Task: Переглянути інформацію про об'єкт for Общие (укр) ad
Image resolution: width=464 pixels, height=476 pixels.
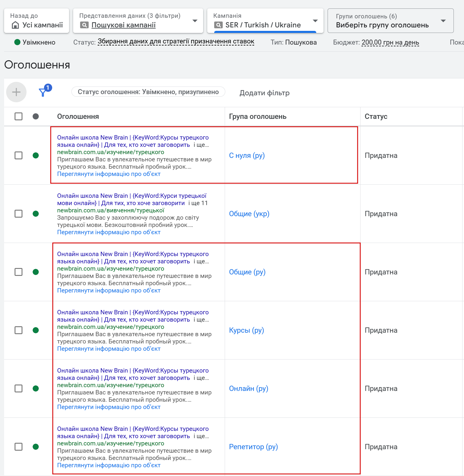Action: click(x=109, y=232)
